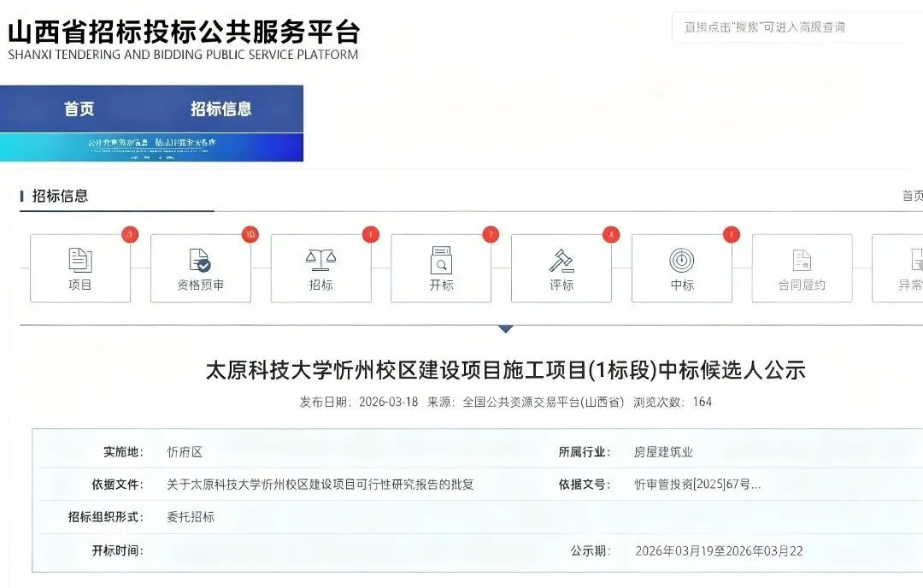Click the view count 164
This screenshot has height=588, width=923.
(x=703, y=402)
